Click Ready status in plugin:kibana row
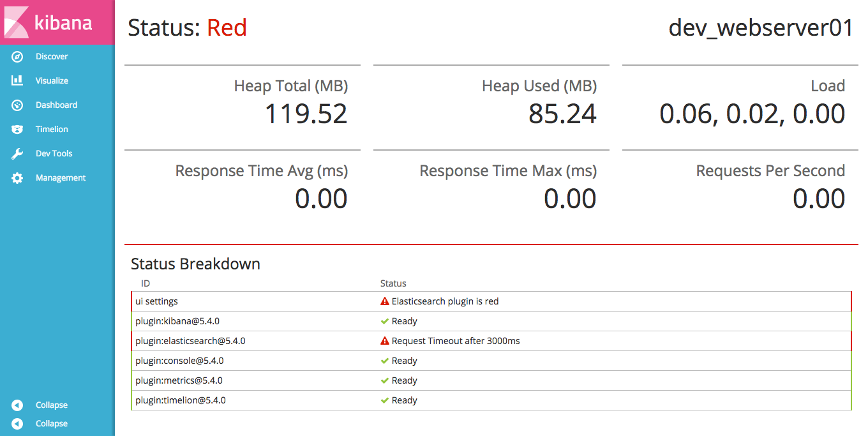Viewport: 868px width, 436px height. [405, 321]
